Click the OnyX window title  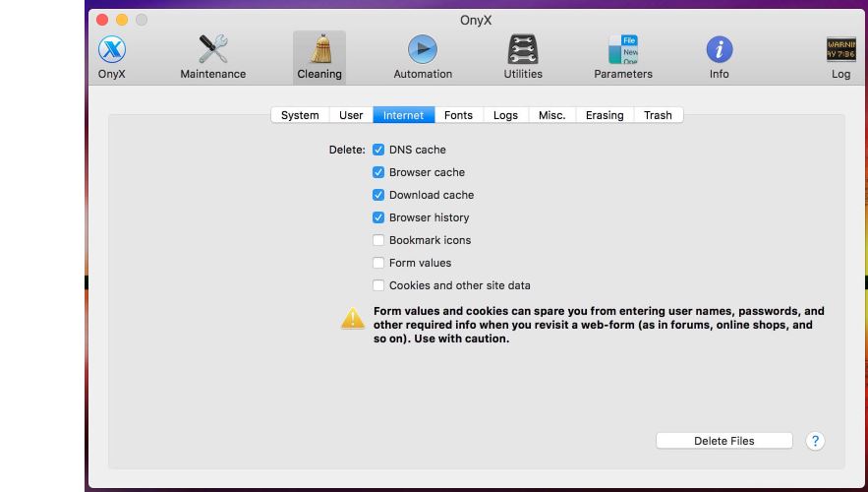click(x=476, y=21)
